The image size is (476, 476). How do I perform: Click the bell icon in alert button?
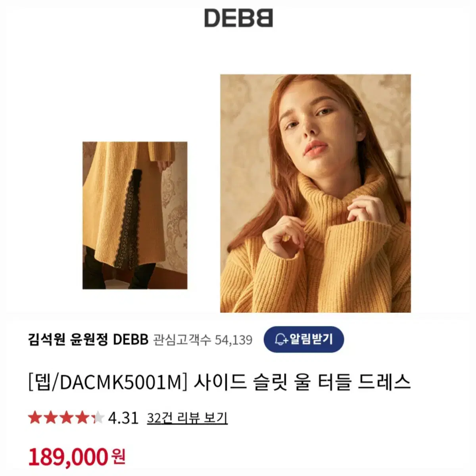[x=281, y=340]
